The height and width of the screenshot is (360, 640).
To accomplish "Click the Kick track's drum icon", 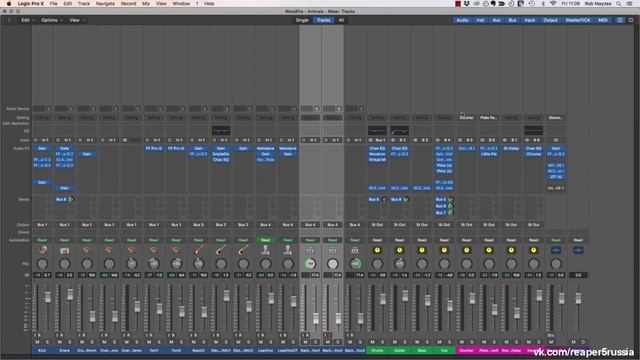I will [42, 250].
